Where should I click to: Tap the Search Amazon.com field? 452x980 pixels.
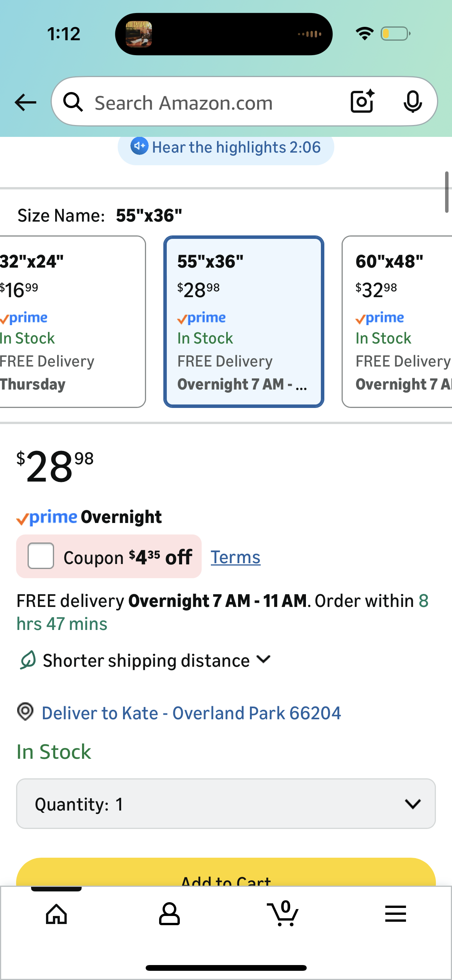[x=215, y=102]
